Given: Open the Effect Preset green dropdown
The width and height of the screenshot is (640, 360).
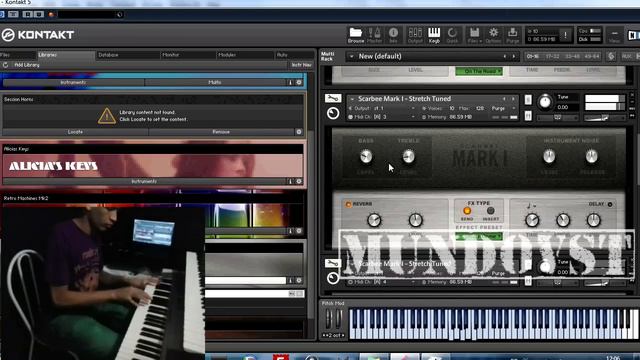Looking at the screenshot, I should click(x=479, y=236).
